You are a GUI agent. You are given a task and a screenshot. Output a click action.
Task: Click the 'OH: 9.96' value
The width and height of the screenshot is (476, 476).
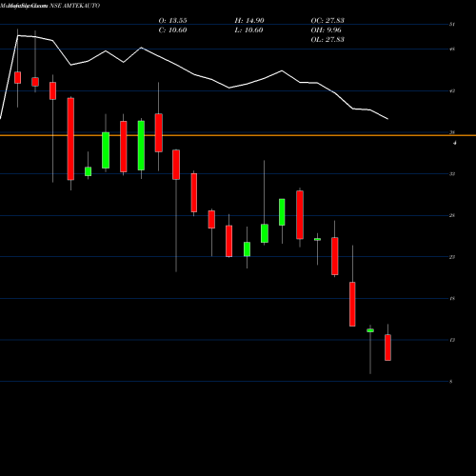[326, 30]
